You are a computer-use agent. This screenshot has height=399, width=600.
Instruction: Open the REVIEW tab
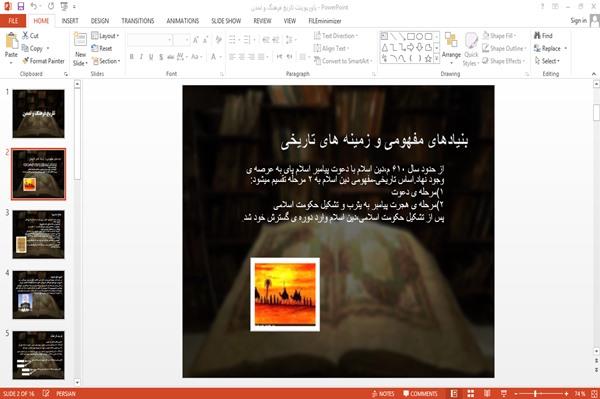click(x=262, y=21)
